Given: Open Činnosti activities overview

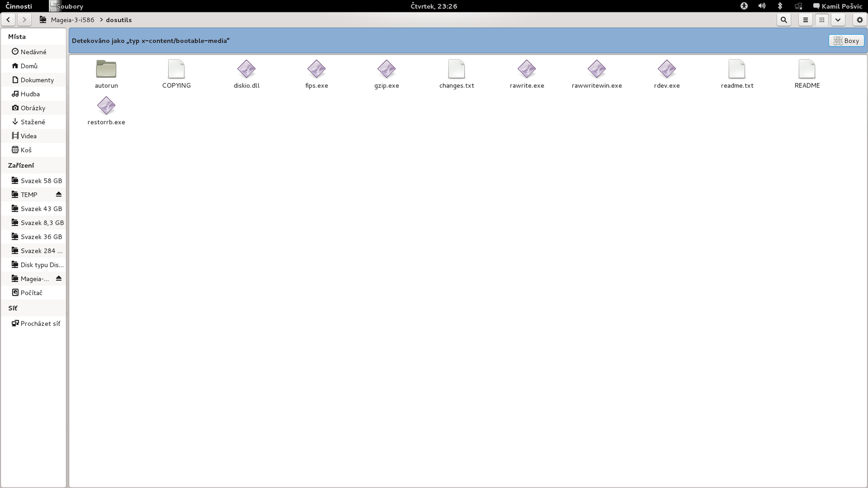Looking at the screenshot, I should [x=19, y=6].
